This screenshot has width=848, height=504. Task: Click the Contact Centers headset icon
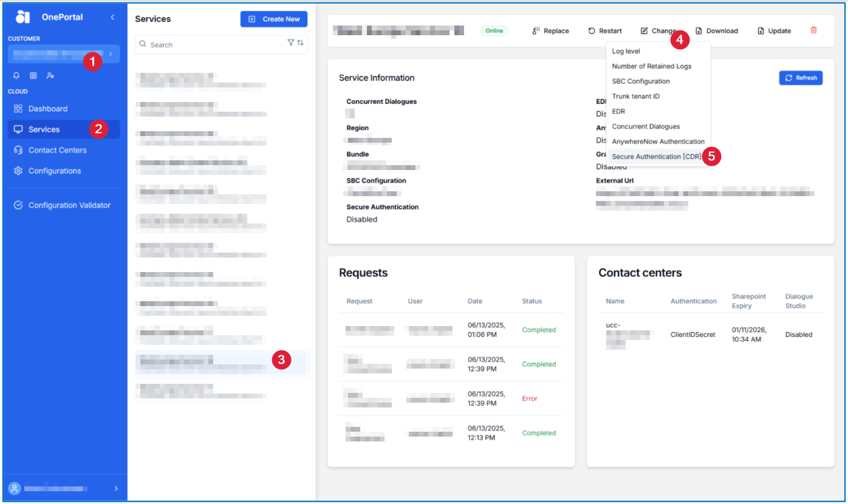pos(18,150)
